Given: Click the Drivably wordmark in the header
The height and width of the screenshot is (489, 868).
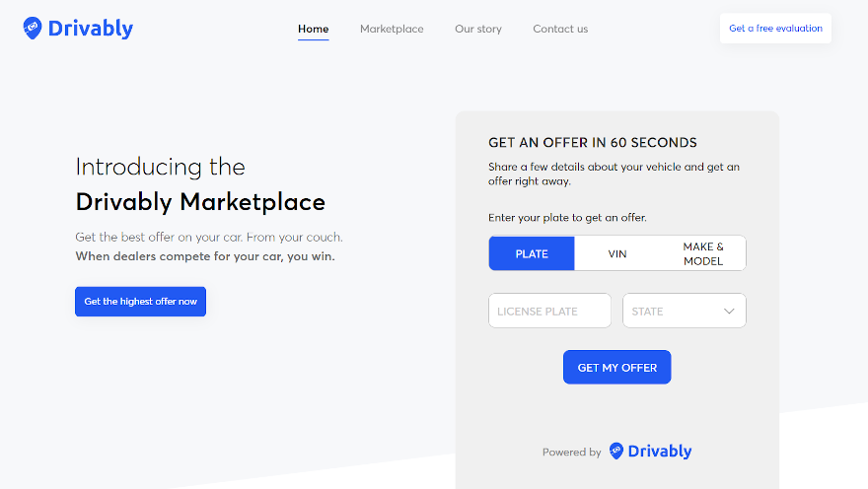Looking at the screenshot, I should point(90,29).
